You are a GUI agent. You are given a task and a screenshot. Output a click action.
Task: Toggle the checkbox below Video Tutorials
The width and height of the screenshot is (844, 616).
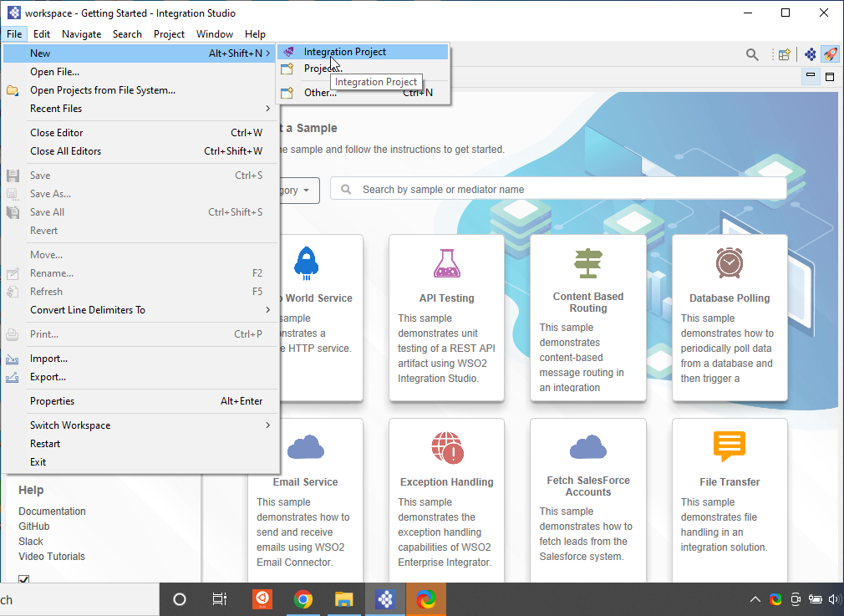pyautogui.click(x=23, y=579)
